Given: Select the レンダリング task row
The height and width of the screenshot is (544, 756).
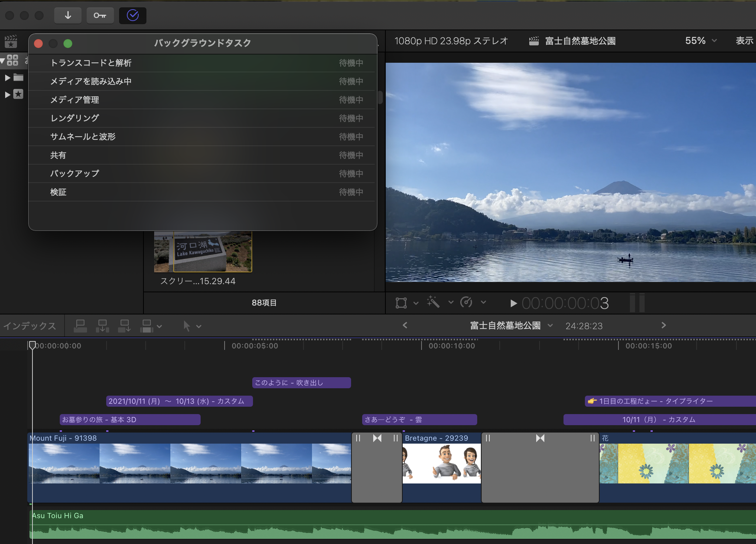Looking at the screenshot, I should 202,118.
